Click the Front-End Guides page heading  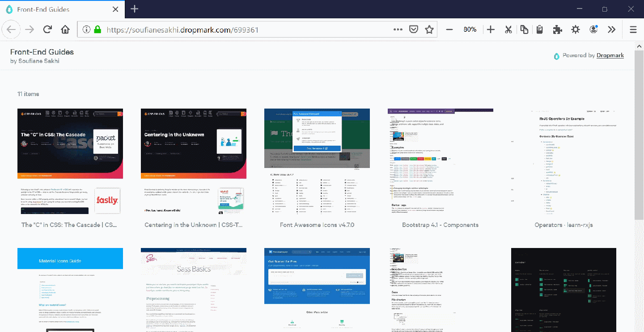[42, 52]
